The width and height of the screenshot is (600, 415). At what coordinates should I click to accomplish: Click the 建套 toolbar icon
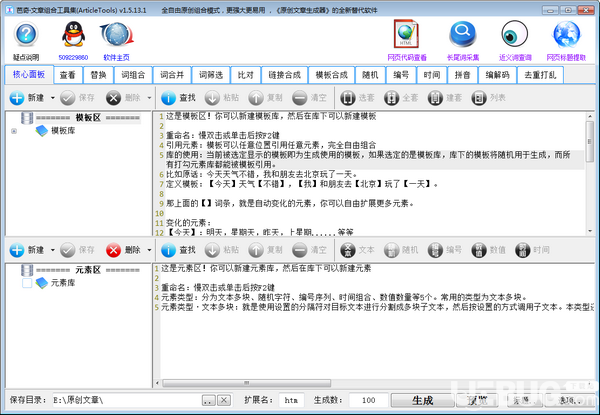pos(445,98)
